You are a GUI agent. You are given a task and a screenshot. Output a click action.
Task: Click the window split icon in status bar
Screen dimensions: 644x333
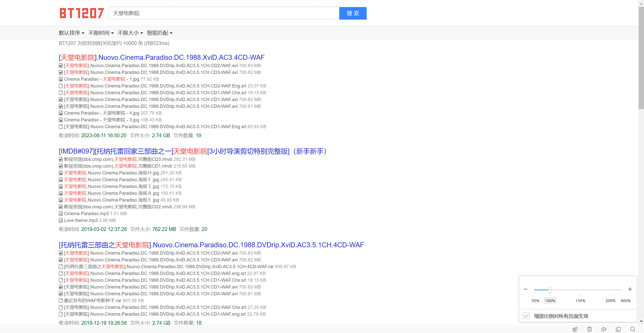coord(618,329)
